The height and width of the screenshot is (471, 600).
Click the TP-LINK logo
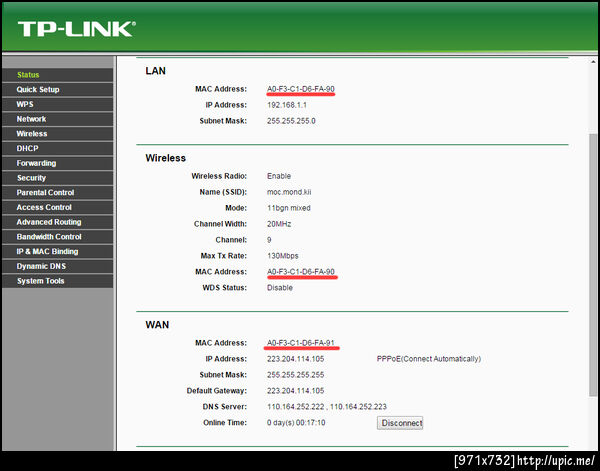(x=77, y=29)
